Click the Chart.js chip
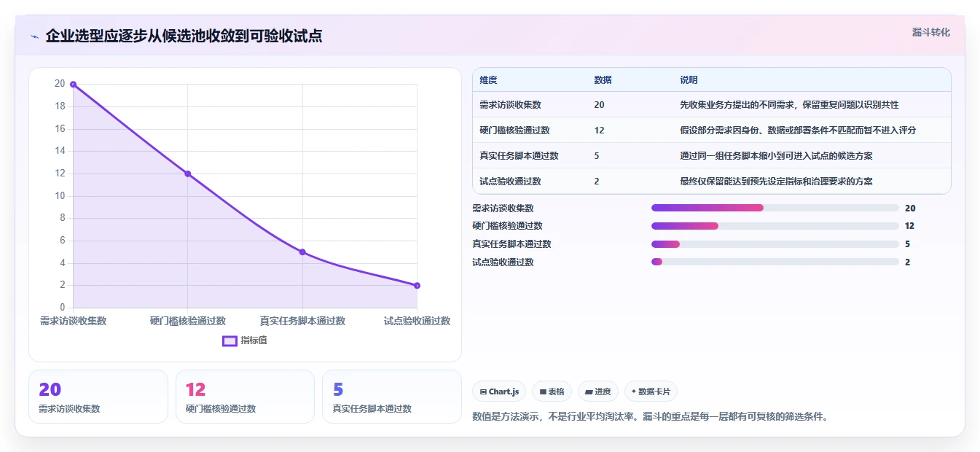This screenshot has height=452, width=980. click(x=499, y=391)
